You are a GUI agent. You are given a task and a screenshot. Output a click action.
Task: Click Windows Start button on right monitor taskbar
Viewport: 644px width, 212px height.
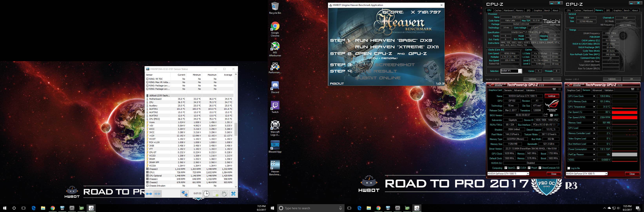click(x=272, y=208)
